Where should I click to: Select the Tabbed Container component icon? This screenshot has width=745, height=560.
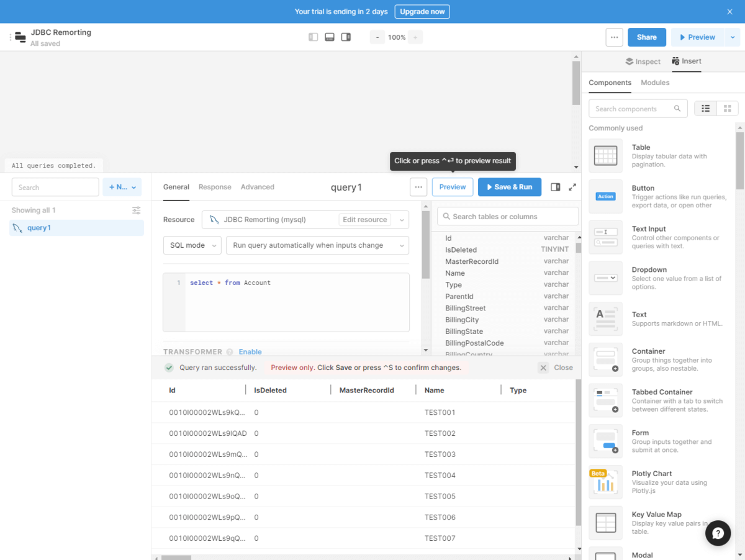[605, 400]
